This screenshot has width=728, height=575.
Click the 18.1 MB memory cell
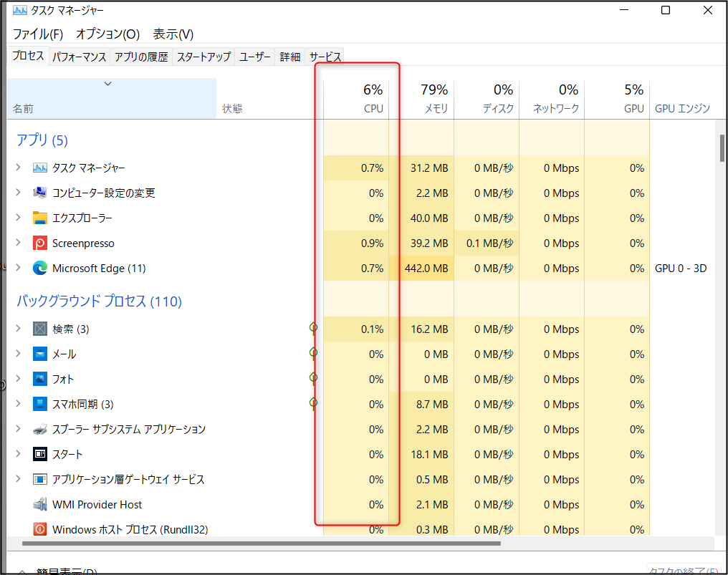[x=421, y=454]
